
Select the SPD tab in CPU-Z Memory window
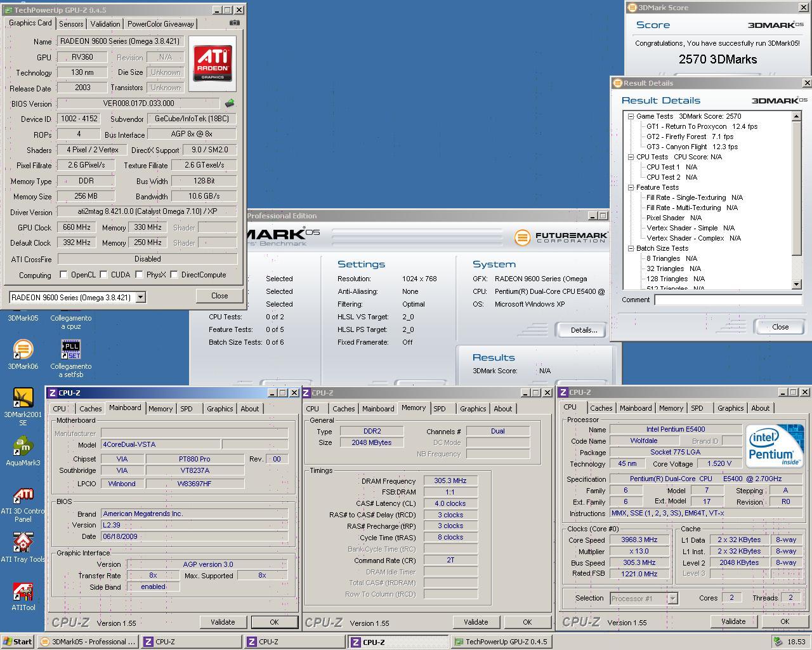[x=440, y=409]
